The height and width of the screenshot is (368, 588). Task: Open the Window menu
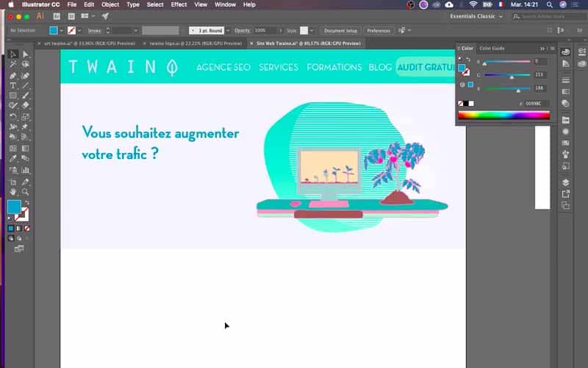(x=225, y=4)
